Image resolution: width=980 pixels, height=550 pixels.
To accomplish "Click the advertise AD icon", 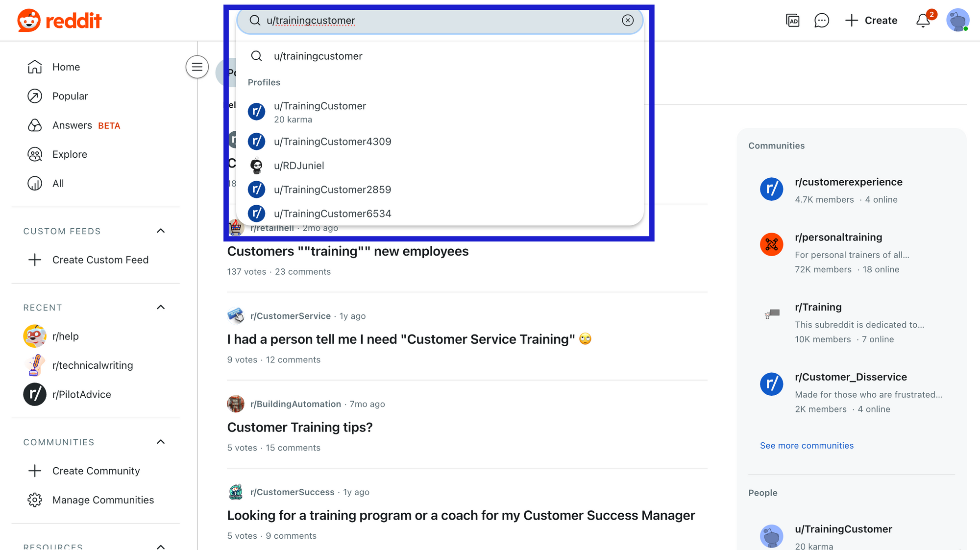I will tap(792, 21).
